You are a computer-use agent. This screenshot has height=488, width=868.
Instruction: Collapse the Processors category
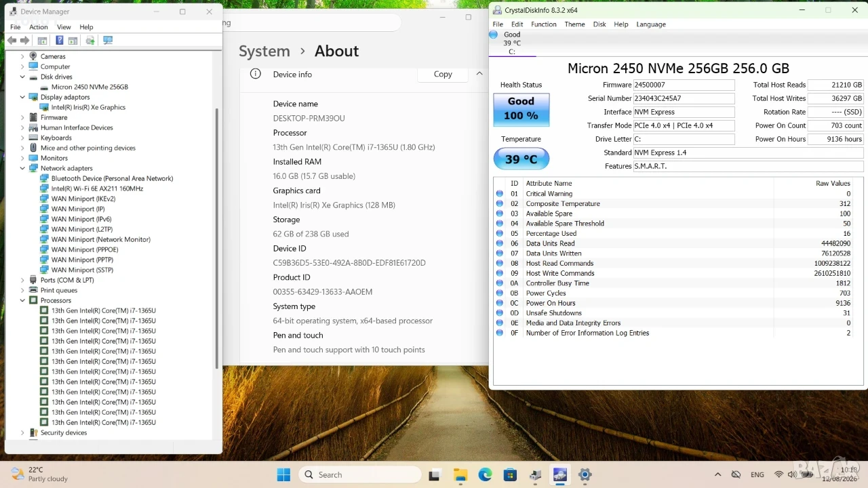click(x=22, y=300)
